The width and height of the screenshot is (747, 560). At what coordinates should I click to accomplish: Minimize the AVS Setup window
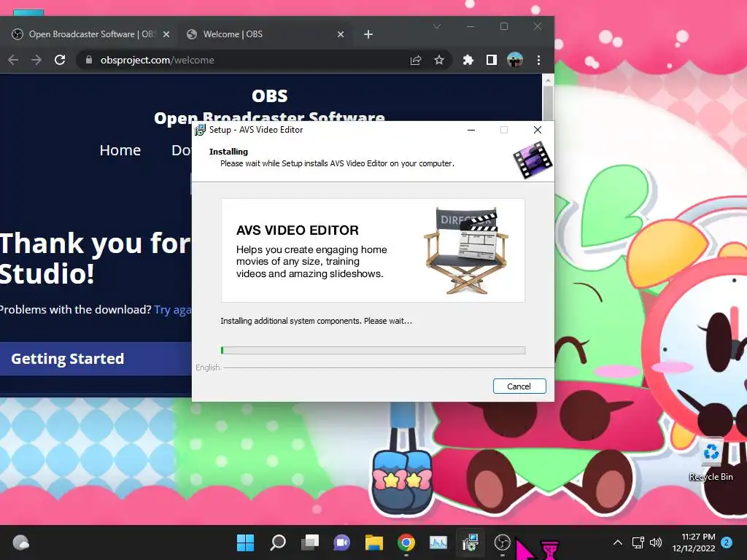point(471,130)
